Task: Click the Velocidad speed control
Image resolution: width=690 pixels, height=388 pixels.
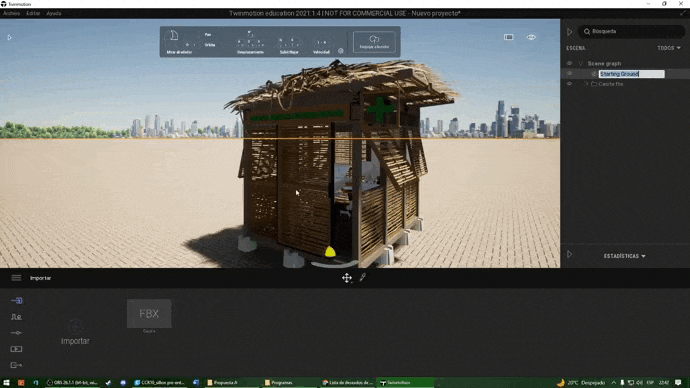Action: point(321,46)
